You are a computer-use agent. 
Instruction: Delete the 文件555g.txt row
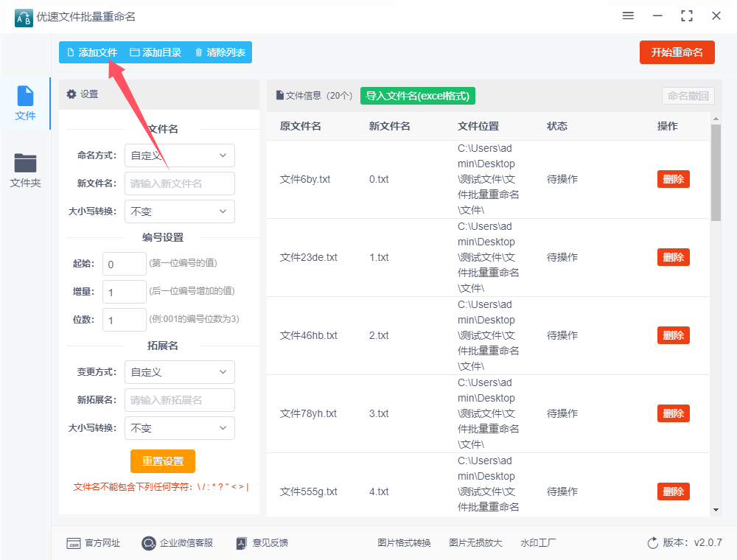673,491
